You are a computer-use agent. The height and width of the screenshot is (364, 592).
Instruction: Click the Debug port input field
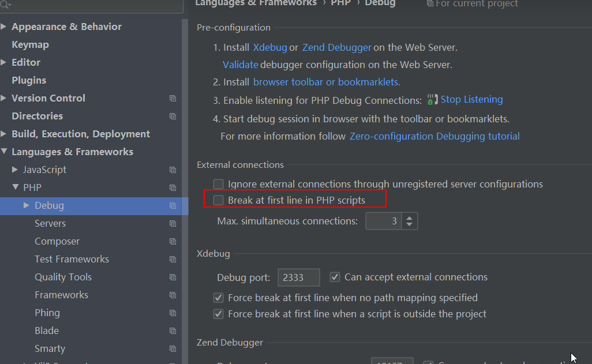click(298, 277)
